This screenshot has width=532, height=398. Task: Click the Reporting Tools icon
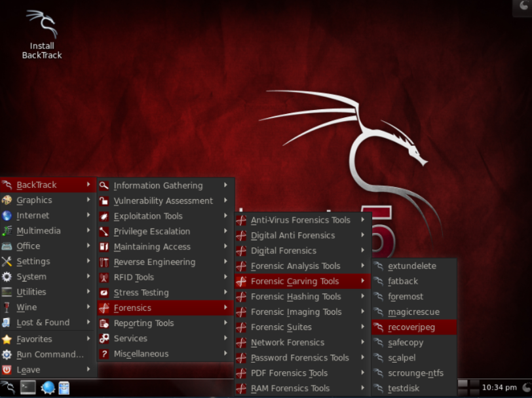tap(104, 323)
